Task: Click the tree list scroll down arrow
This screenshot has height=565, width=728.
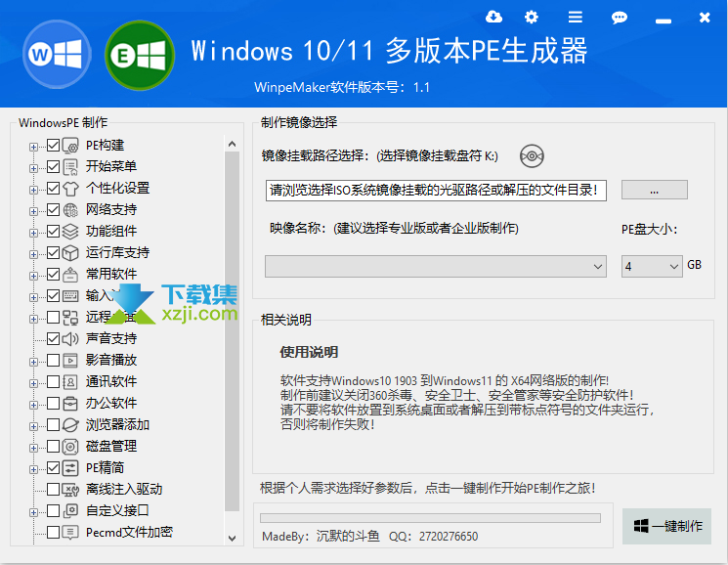Action: coord(233,539)
